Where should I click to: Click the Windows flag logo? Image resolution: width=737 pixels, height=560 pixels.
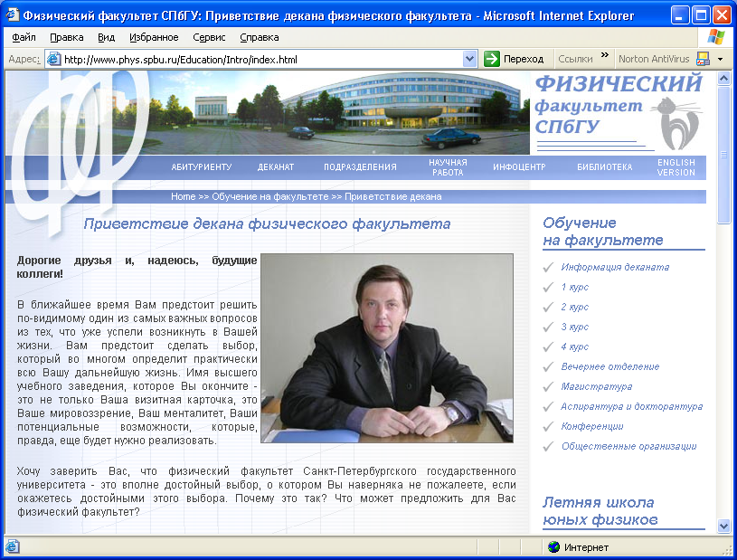coord(716,37)
